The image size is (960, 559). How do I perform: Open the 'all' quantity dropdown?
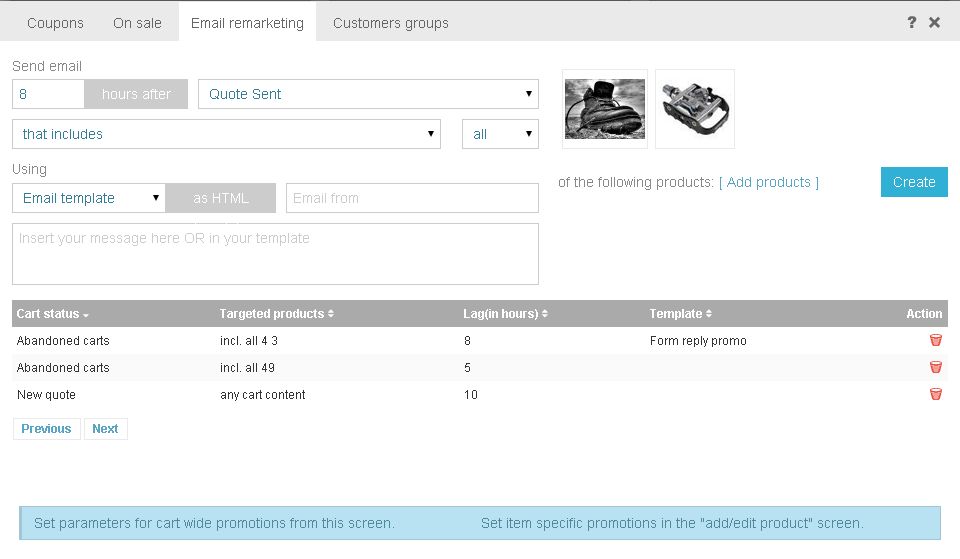(500, 134)
